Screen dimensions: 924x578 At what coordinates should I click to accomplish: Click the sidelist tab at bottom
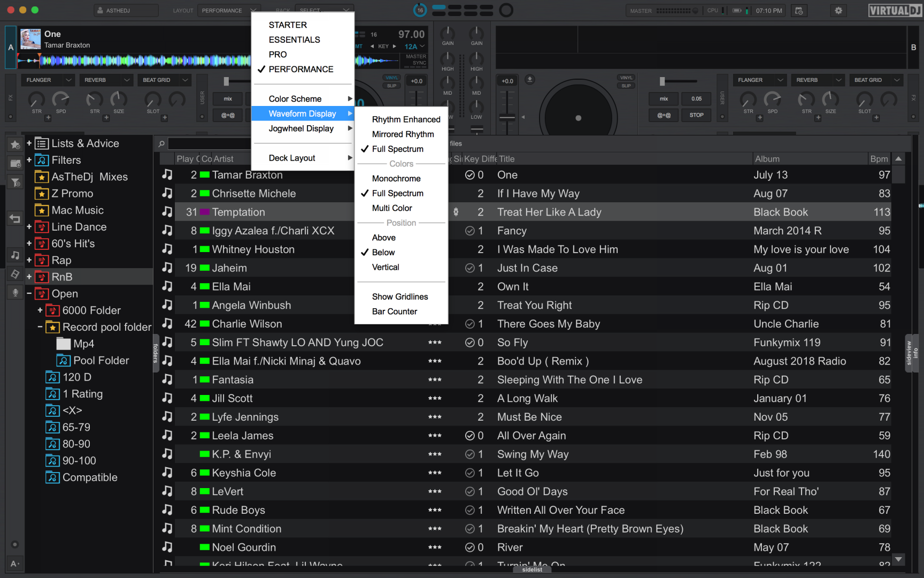pyautogui.click(x=532, y=569)
